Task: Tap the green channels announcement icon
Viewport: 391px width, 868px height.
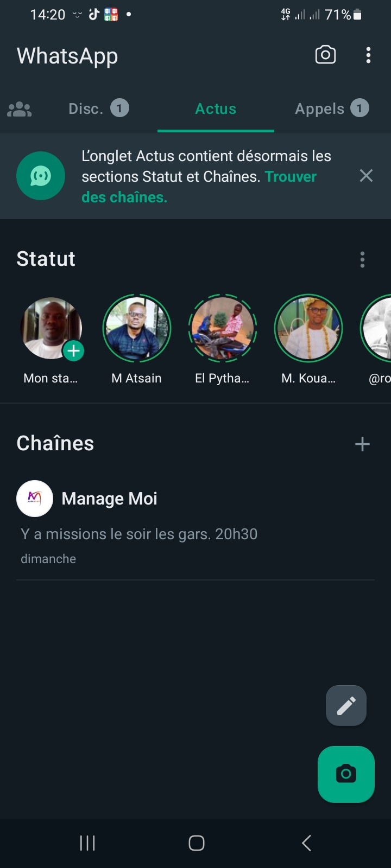Action: (x=41, y=176)
